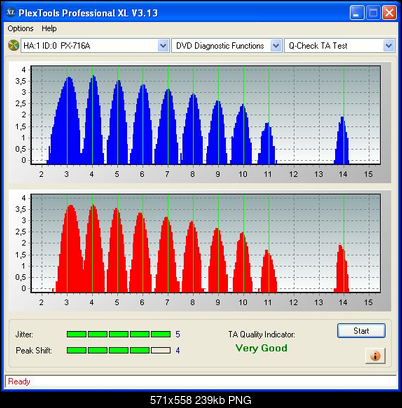Open the Options menu

[20, 29]
